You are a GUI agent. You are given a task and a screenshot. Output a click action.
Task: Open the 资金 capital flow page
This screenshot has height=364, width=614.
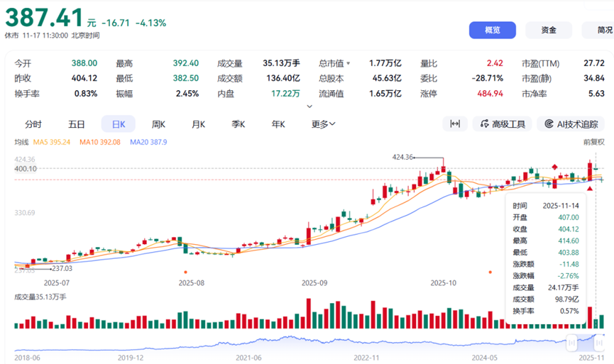click(x=549, y=30)
